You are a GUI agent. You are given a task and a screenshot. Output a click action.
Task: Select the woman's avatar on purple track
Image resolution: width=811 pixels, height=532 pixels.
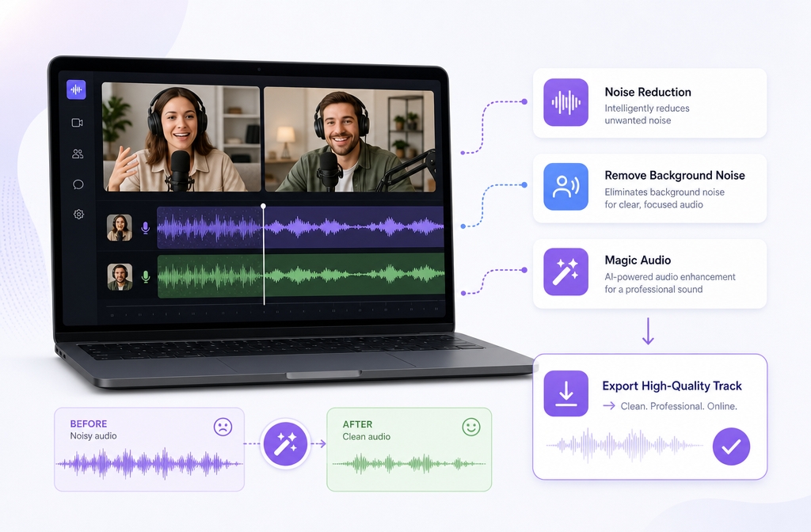point(120,228)
